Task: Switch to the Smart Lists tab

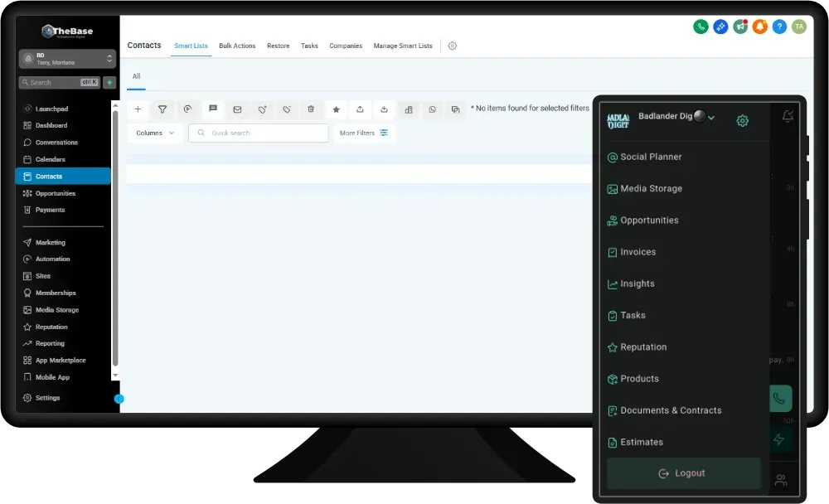Action: pyautogui.click(x=191, y=46)
